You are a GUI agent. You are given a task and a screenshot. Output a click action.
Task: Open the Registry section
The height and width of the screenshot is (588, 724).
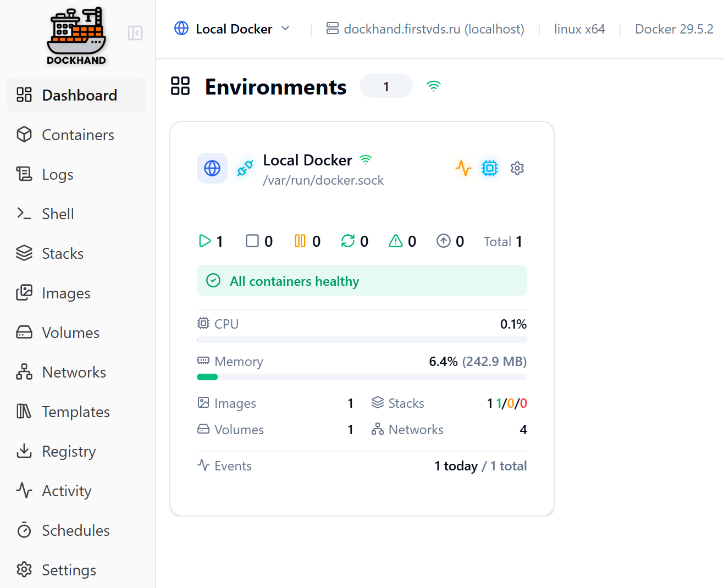(76, 451)
